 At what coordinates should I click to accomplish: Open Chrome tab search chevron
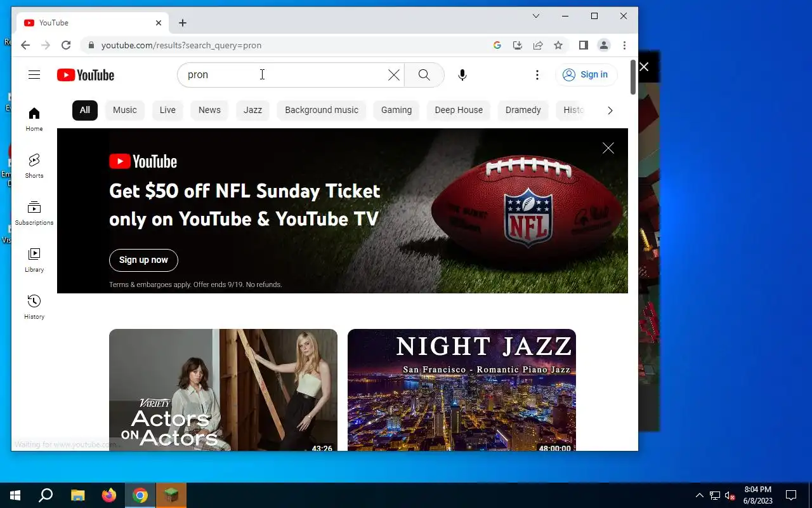(x=536, y=16)
